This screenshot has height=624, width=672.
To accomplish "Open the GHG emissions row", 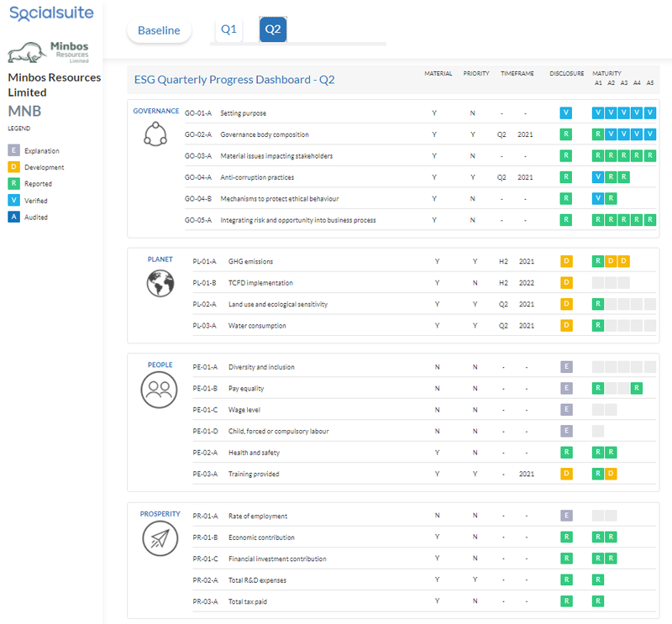I will pos(424,261).
